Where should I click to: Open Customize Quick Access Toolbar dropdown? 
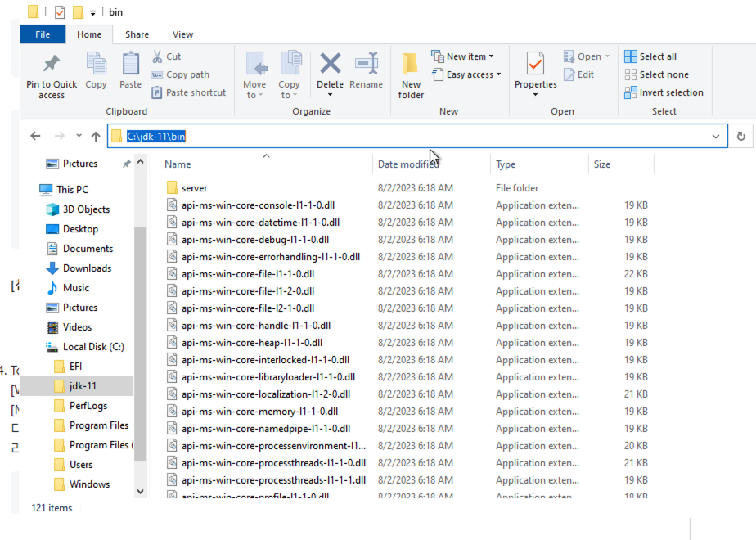pos(92,13)
